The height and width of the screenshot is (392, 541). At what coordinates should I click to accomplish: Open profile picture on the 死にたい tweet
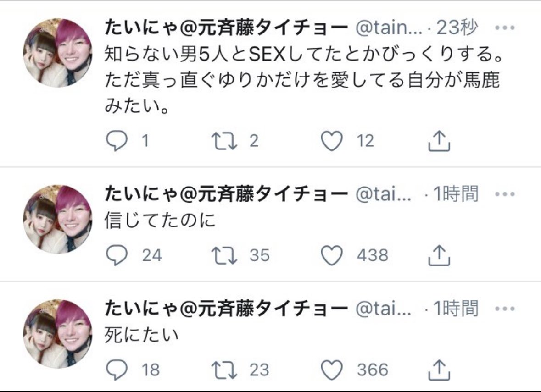58,334
